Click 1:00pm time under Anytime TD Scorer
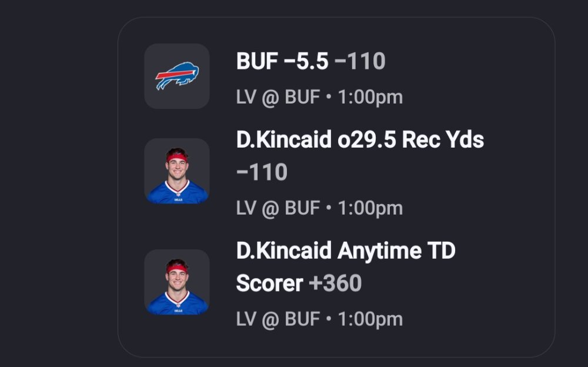 coord(370,319)
